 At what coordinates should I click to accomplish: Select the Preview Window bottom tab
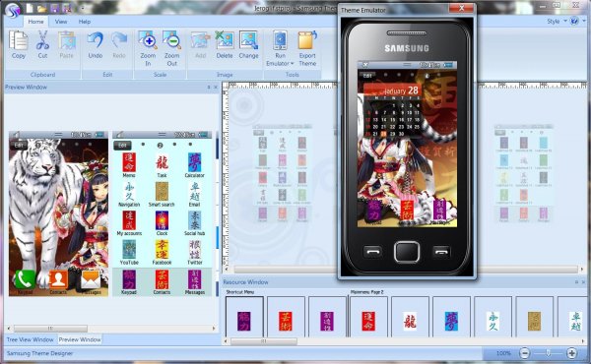point(80,339)
